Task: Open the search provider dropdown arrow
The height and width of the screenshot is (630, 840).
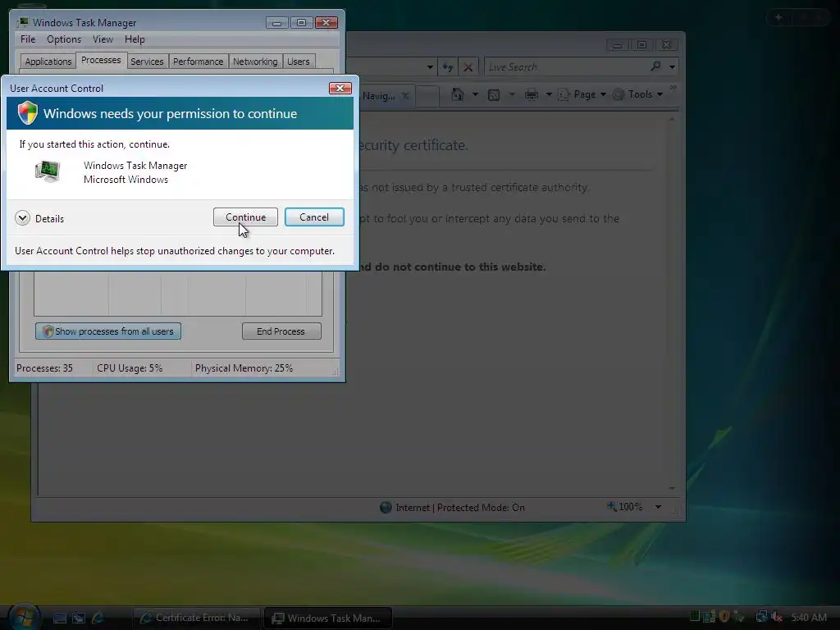Action: [x=672, y=67]
